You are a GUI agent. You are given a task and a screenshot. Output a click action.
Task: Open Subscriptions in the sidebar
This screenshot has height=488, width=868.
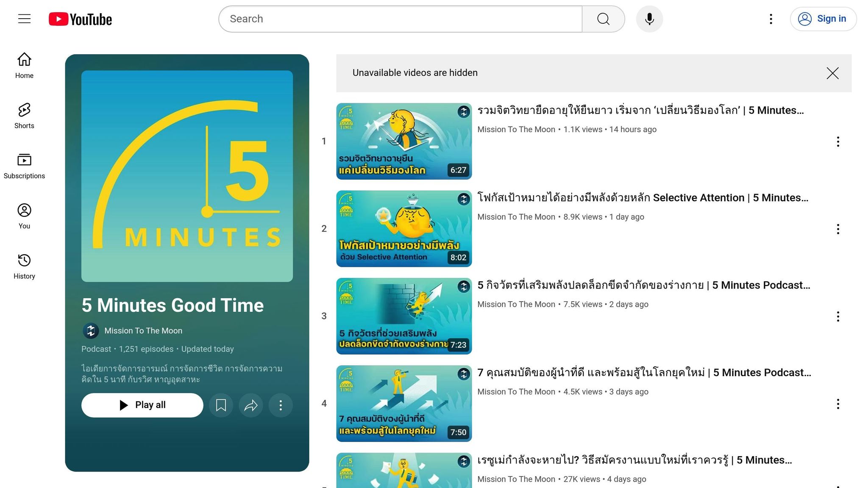24,166
